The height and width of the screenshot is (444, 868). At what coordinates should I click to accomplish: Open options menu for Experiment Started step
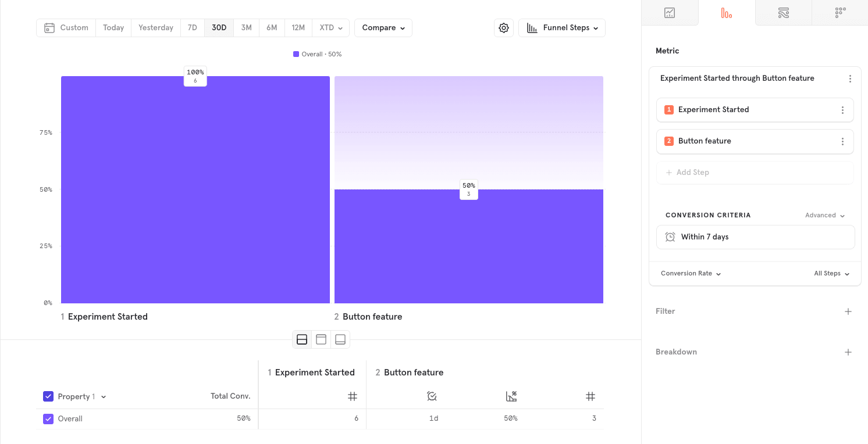[x=842, y=110]
